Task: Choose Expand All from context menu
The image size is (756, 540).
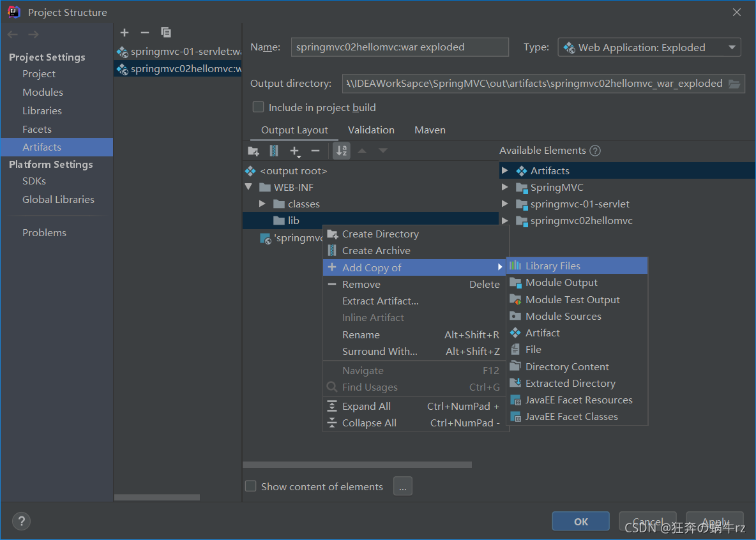Action: click(x=416, y=407)
